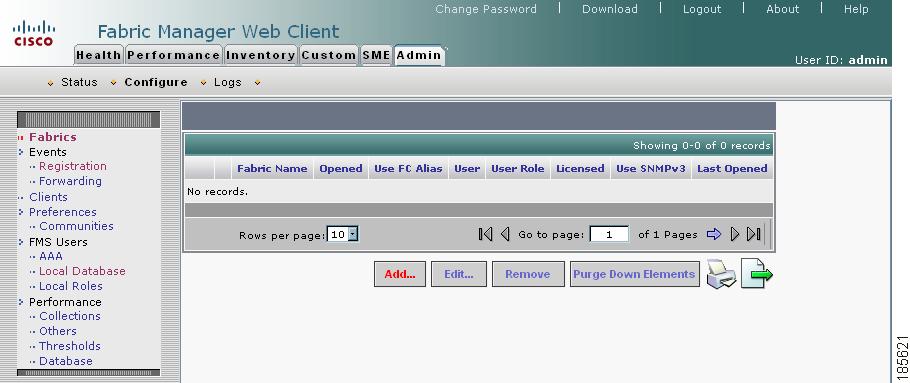Open AAA under FMS Users
The width and height of the screenshot is (910, 383).
point(50,256)
